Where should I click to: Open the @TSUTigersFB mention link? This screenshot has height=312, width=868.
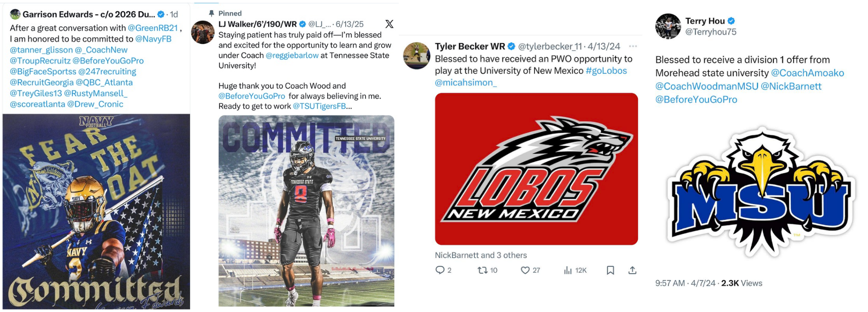[319, 106]
